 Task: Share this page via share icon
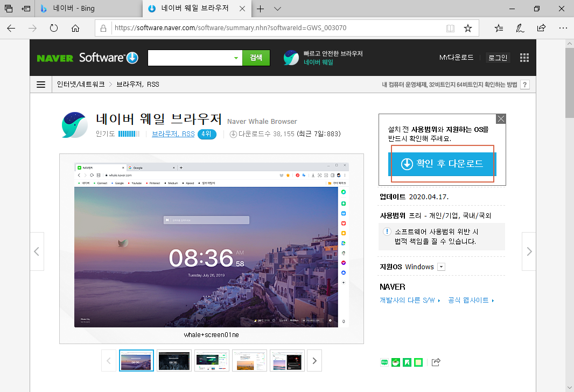point(541,28)
